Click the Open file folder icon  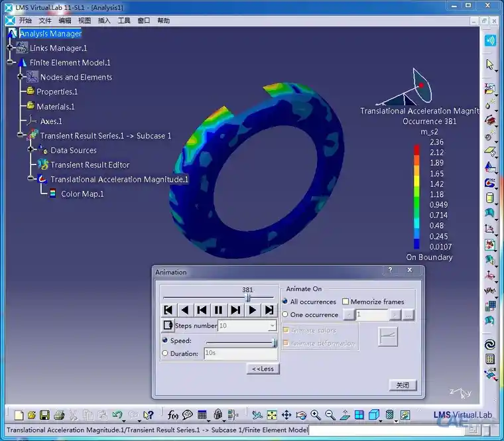point(32,415)
